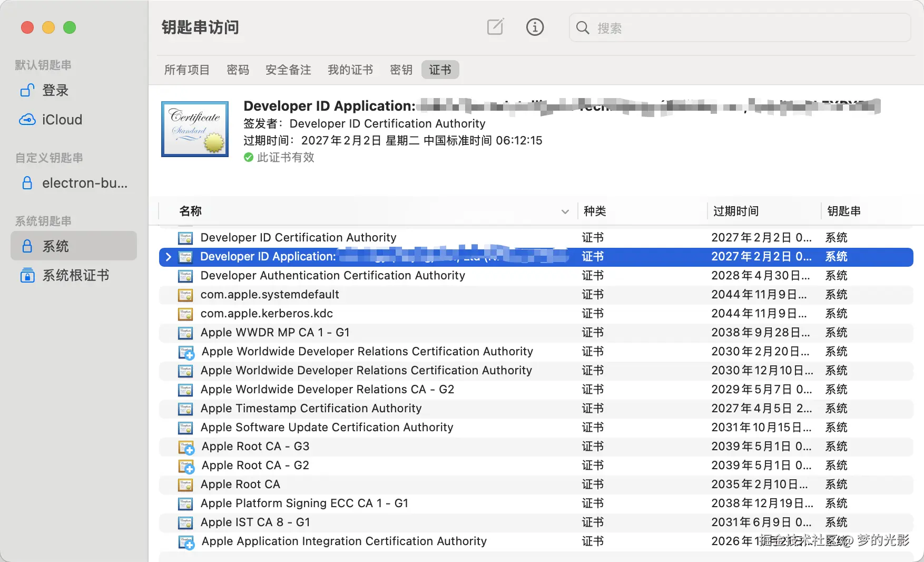This screenshot has height=562, width=924.
Task: Switch to the 密码 tab
Action: [238, 70]
